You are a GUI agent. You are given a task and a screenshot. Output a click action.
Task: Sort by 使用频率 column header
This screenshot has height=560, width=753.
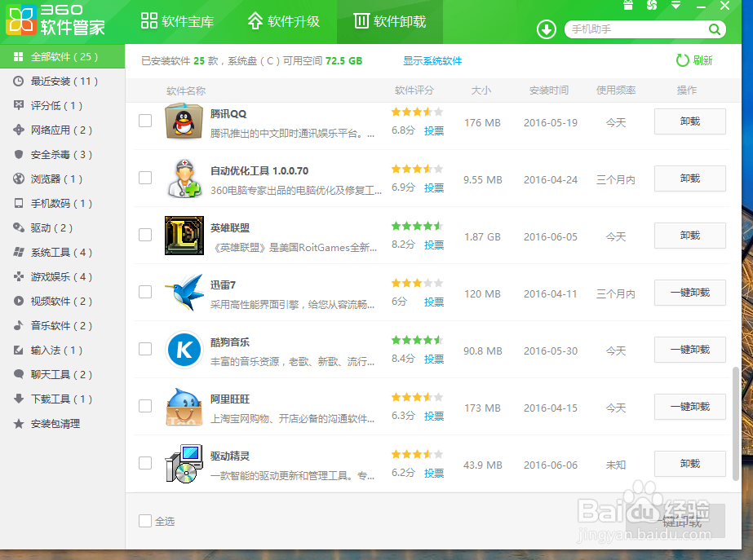616,90
